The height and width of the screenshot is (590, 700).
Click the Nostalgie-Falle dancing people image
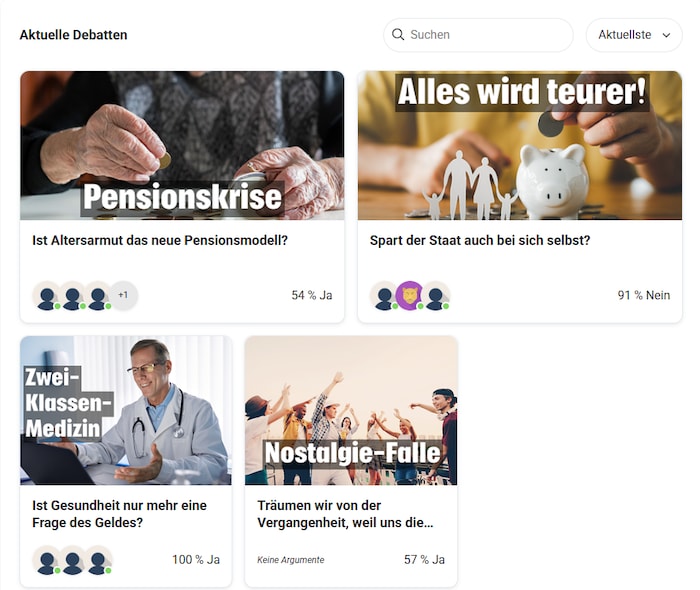[x=351, y=411]
